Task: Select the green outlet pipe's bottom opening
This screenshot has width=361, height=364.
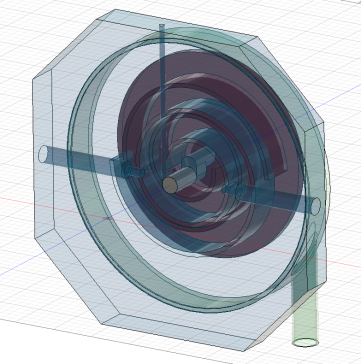Action: pos(305,342)
